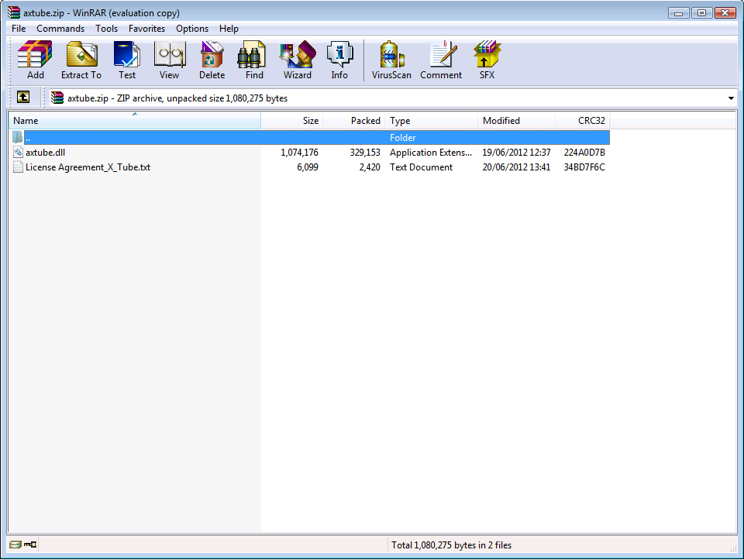The width and height of the screenshot is (744, 560).
Task: Sort by Packed column header
Action: pos(354,120)
